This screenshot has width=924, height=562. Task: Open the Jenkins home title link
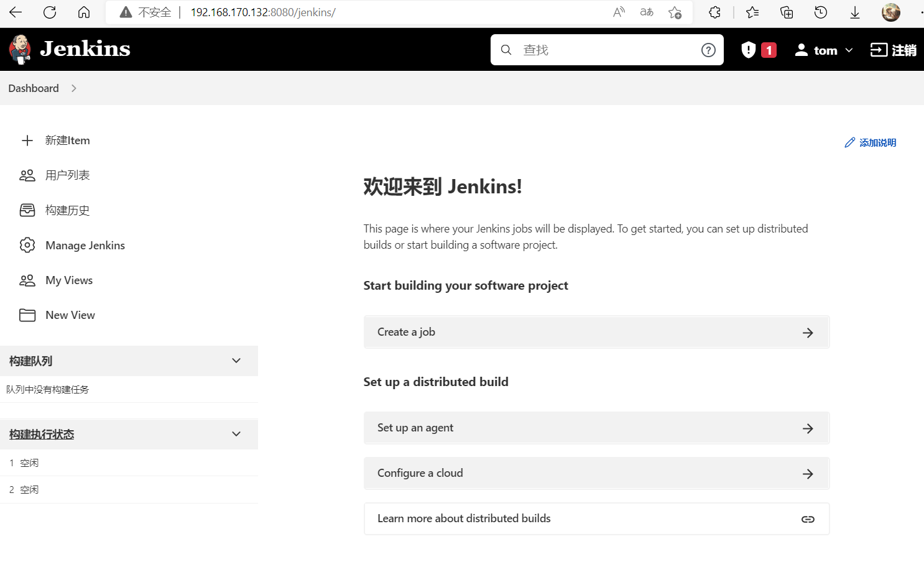tap(85, 48)
